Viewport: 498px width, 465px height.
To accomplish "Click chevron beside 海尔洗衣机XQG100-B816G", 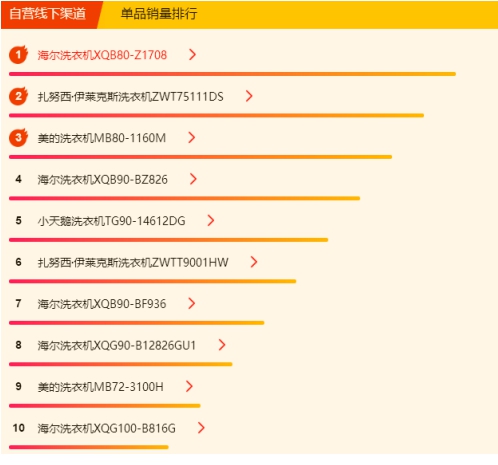I will click(201, 428).
